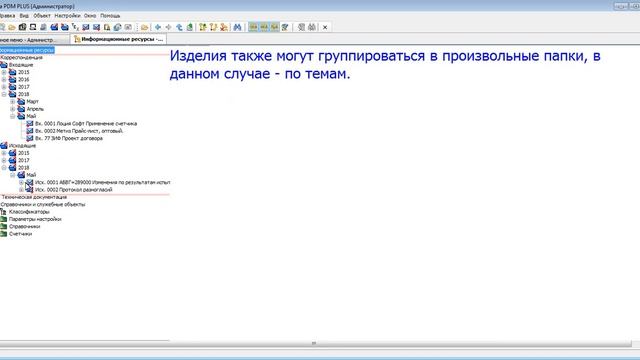This screenshot has width=640, height=360.
Task: Click the Входящие folder icon
Action: pyautogui.click(x=4, y=64)
